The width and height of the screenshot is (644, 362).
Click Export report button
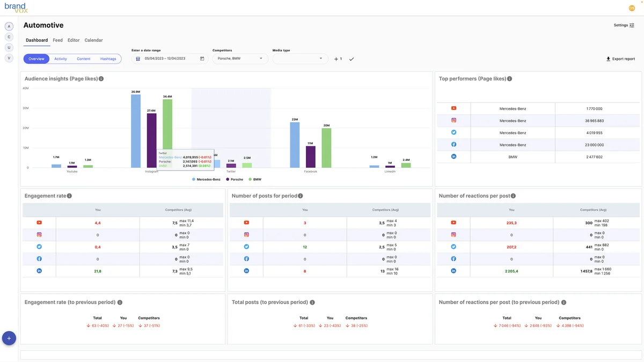tap(620, 59)
